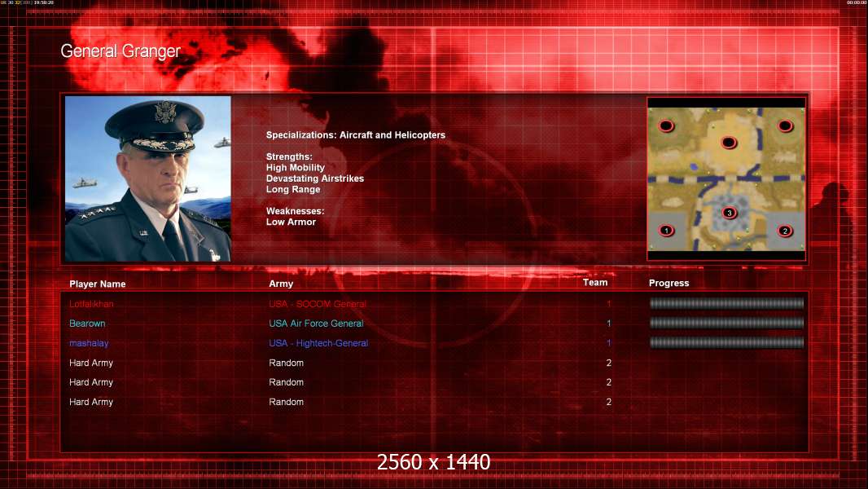
Task: Click the General Granger title
Action: (121, 51)
